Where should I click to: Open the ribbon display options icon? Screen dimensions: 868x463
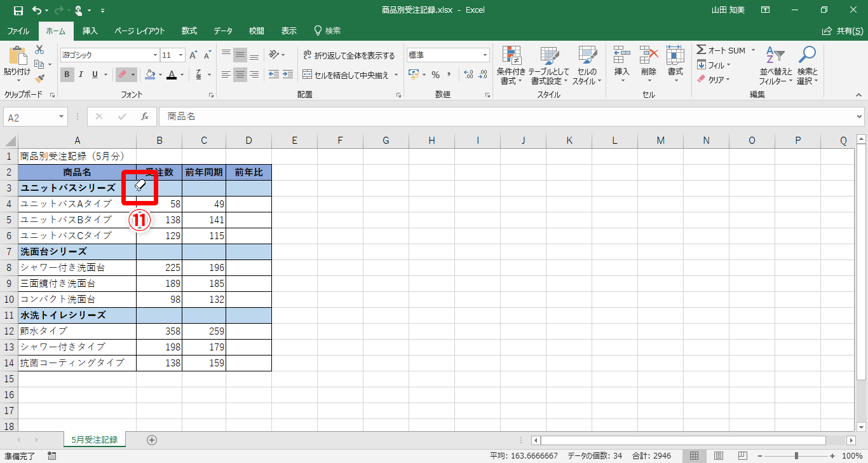766,10
